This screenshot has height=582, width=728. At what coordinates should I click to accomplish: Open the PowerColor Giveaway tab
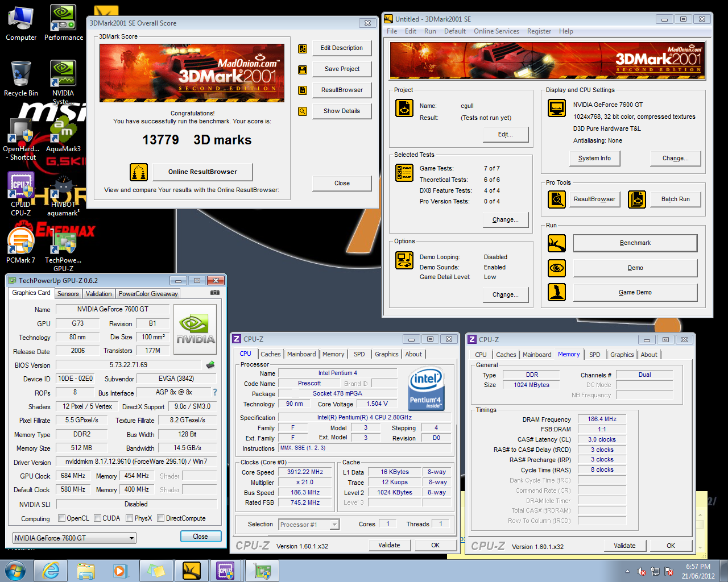point(148,294)
